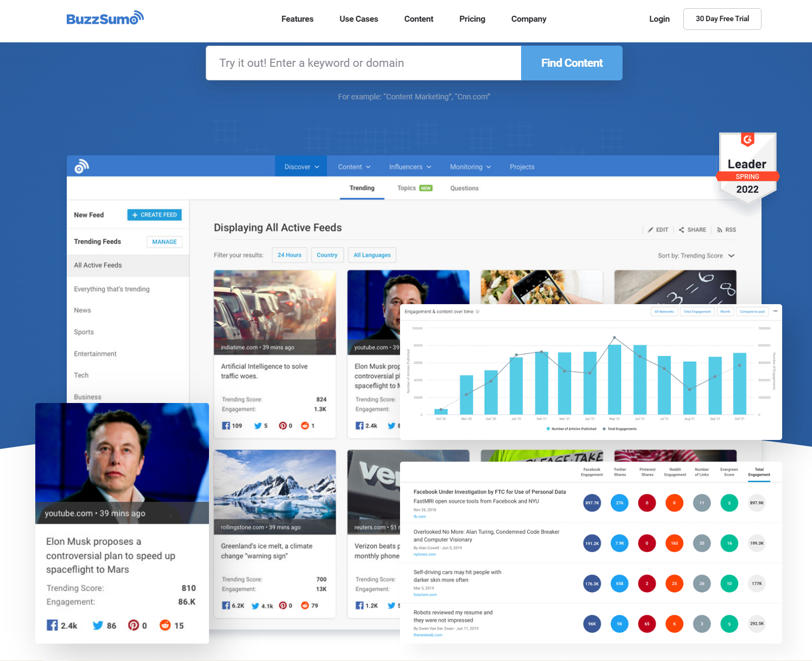Click Twitter icon on enlarged Elon Musk card
This screenshot has height=661, width=812.
tap(98, 625)
